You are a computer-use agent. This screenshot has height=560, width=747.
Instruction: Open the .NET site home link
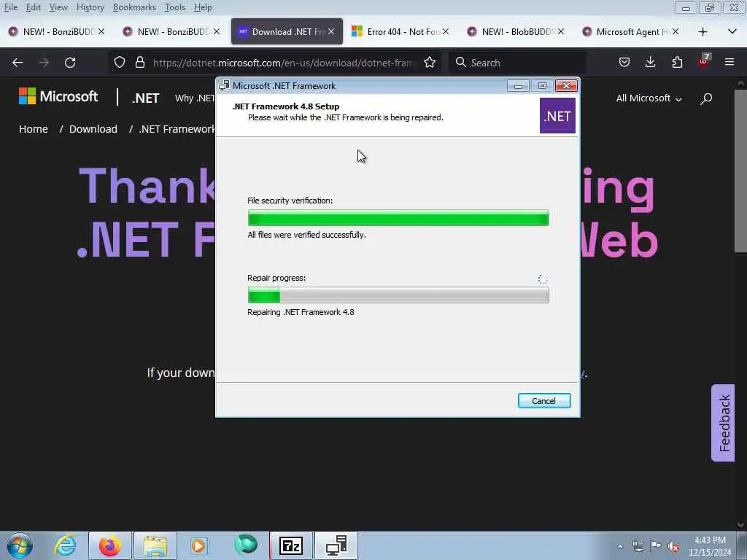tap(146, 98)
